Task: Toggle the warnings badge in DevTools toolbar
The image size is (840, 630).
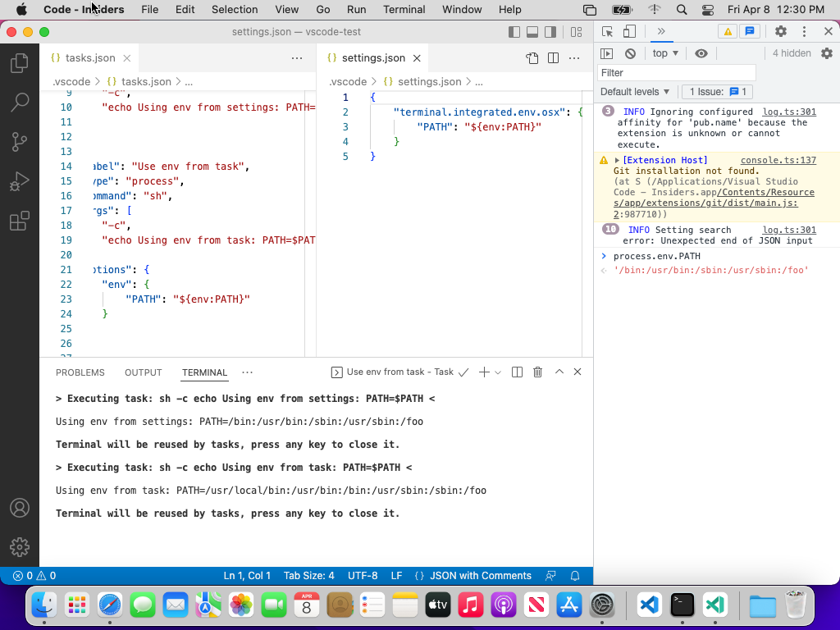Action: click(x=726, y=30)
